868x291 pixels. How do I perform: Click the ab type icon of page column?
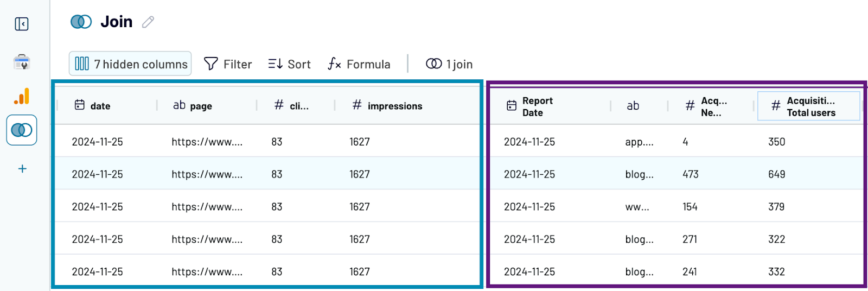[x=179, y=105]
